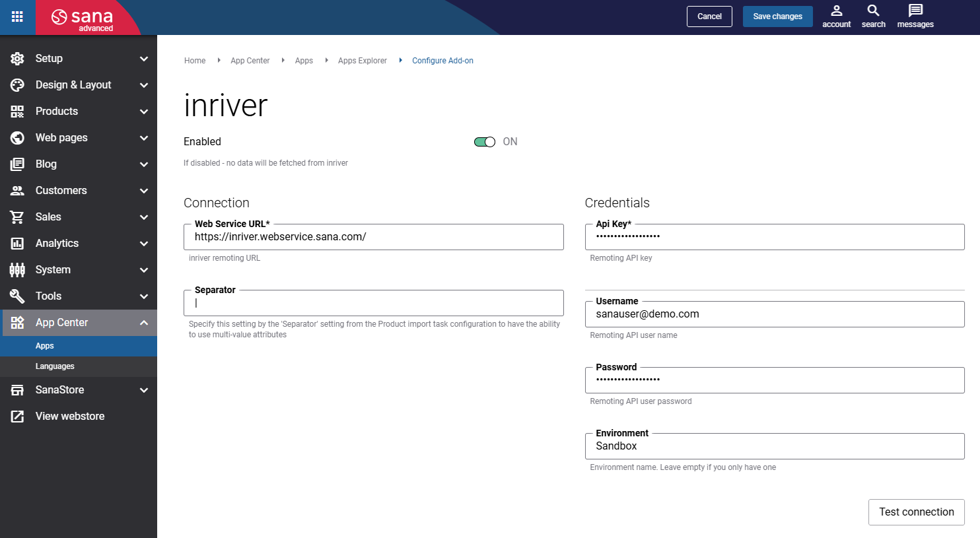Click the Environment input field
The image size is (980, 538).
click(775, 446)
